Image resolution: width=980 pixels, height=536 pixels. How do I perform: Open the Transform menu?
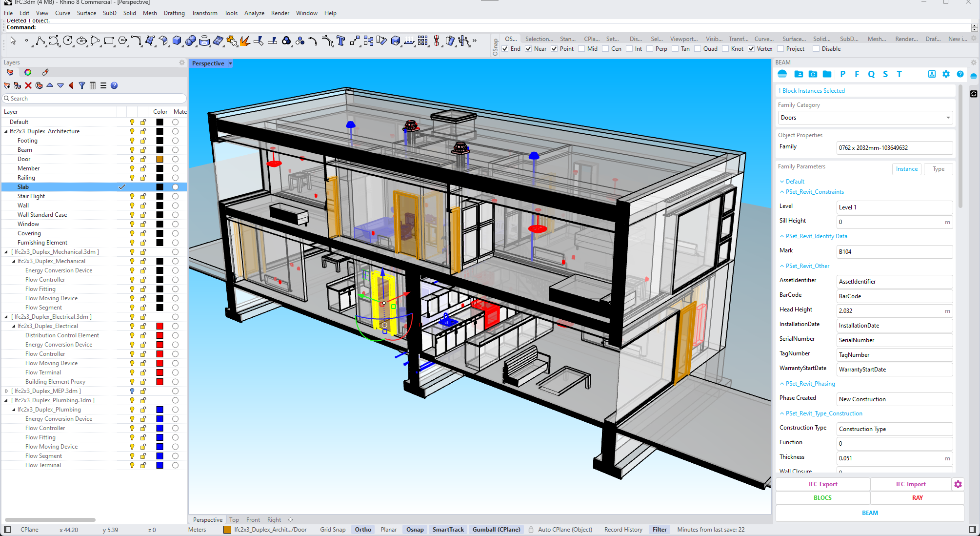(204, 13)
